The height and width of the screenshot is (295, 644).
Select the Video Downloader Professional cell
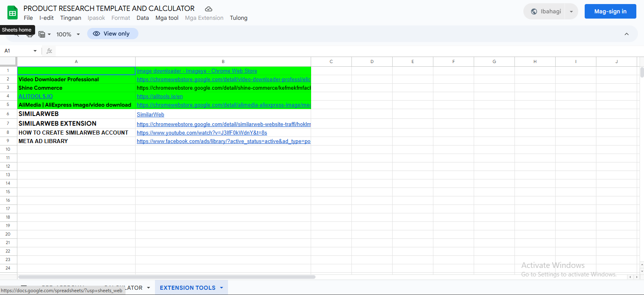tap(76, 79)
